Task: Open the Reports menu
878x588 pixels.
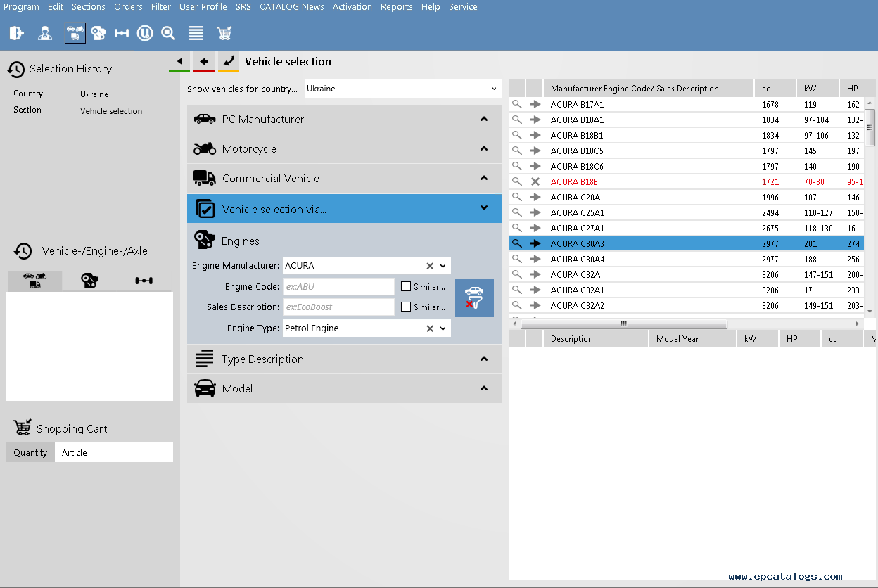Action: [396, 7]
